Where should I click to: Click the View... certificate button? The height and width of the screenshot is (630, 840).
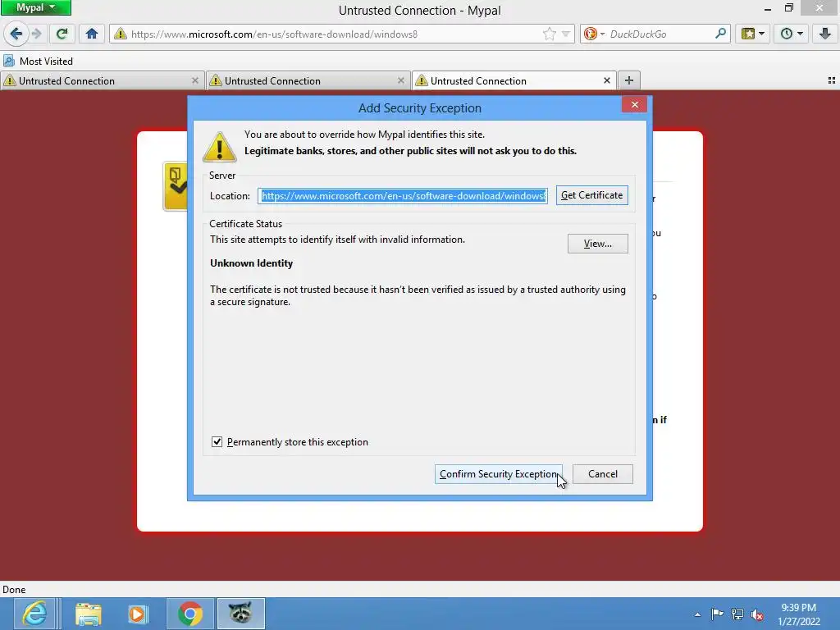(598, 244)
